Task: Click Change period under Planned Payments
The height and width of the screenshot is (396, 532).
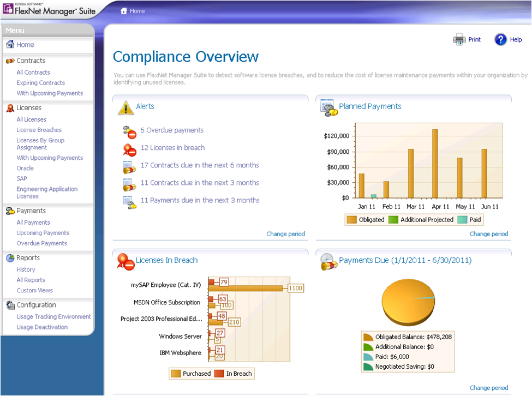Action: (488, 234)
